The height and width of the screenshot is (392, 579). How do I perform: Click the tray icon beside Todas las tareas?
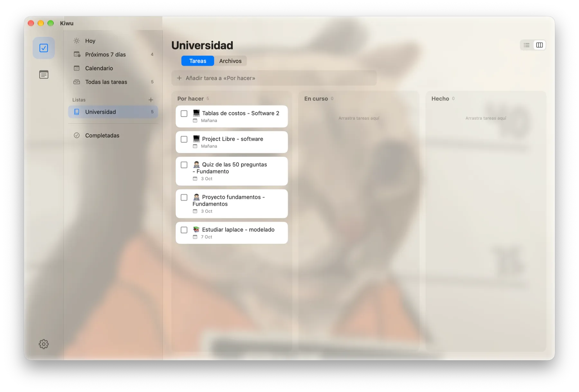[x=77, y=82]
